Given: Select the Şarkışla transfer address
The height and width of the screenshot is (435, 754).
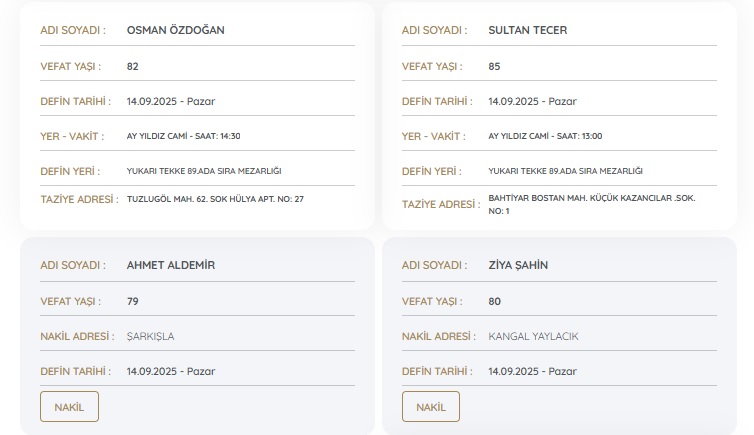Looking at the screenshot, I should pyautogui.click(x=150, y=336).
